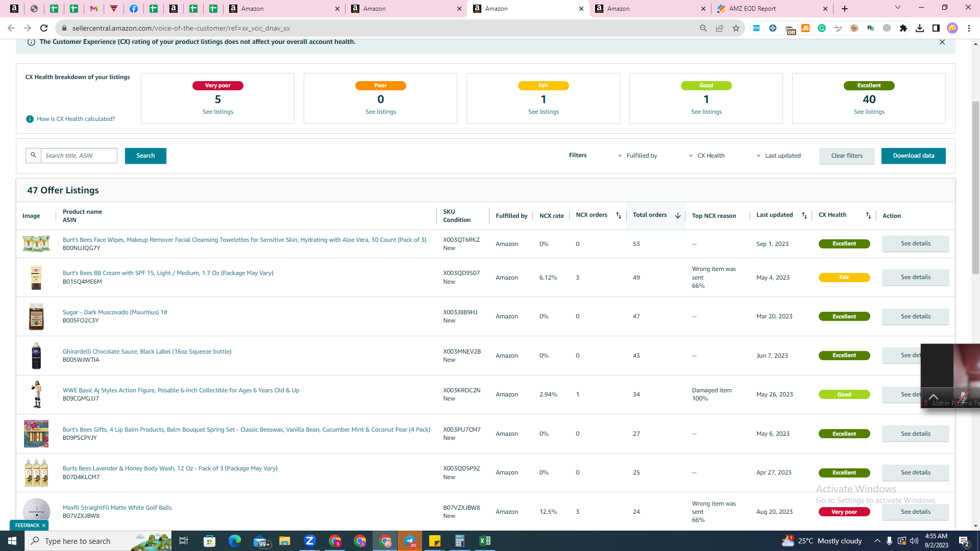The height and width of the screenshot is (551, 980).
Task: Click the info icon beside CX Health calculated
Action: click(x=30, y=119)
